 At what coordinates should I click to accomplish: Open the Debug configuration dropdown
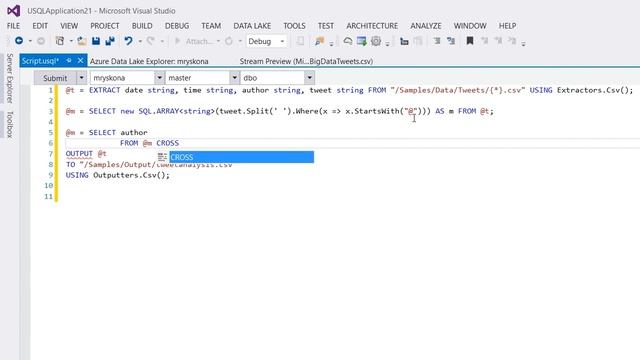[x=266, y=41]
